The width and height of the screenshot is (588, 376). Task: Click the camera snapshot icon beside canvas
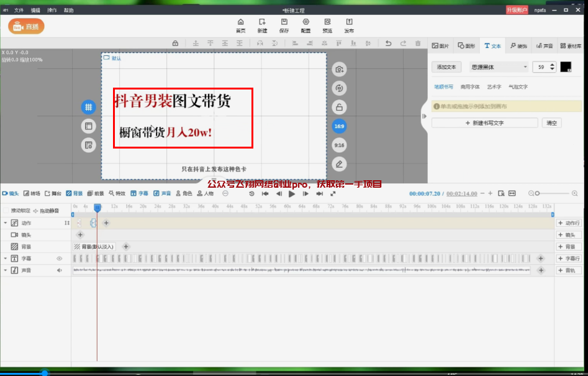tap(339, 69)
